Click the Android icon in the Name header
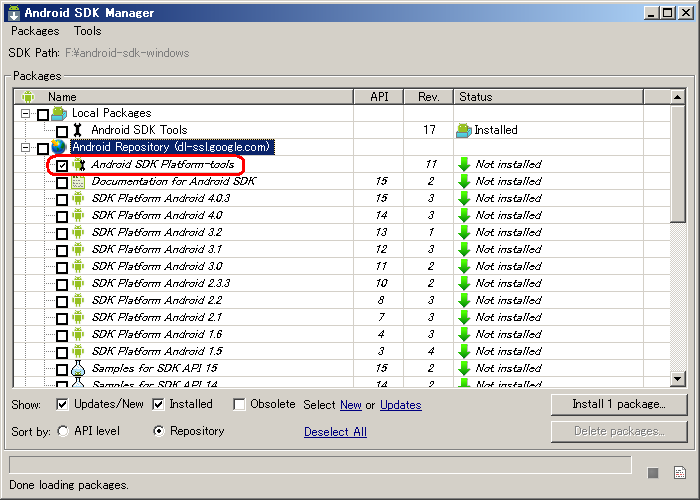The height and width of the screenshot is (500, 700). pos(28,96)
